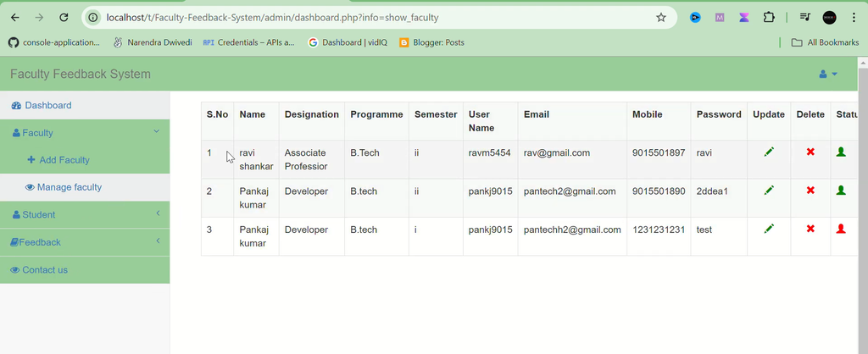This screenshot has height=354, width=868.
Task: Open the Chrome profile avatar
Action: [x=829, y=18]
